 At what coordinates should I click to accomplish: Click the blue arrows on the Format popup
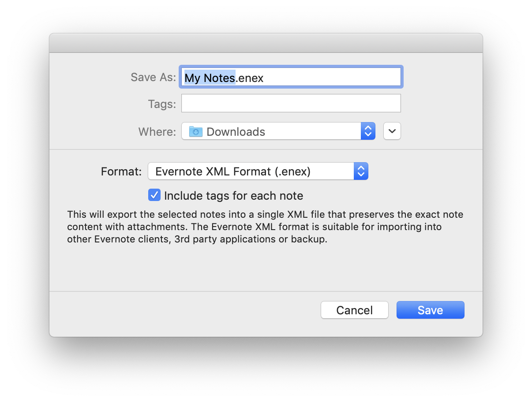tap(360, 171)
